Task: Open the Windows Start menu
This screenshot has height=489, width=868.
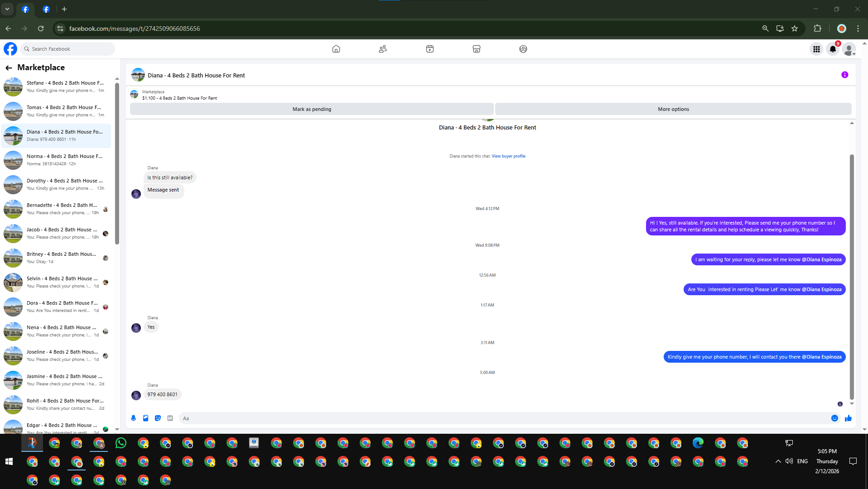Action: coord(9,461)
